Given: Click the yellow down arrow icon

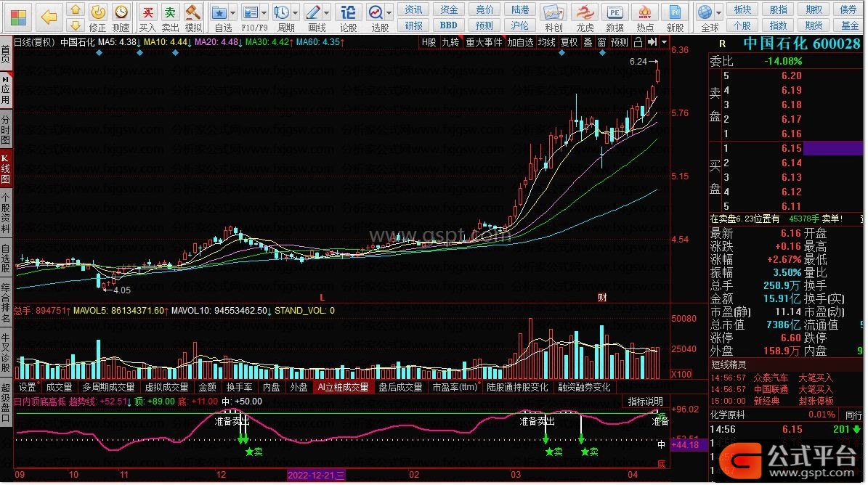Looking at the screenshot, I should pos(76,25).
